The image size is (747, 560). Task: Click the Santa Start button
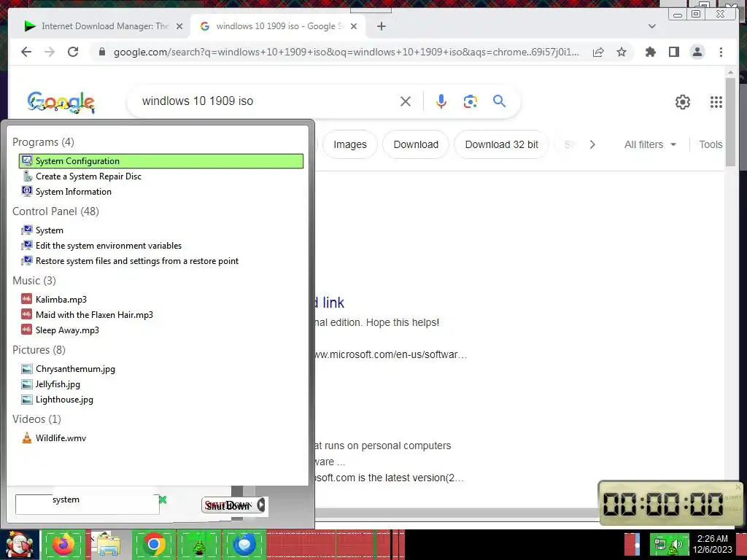(18, 544)
